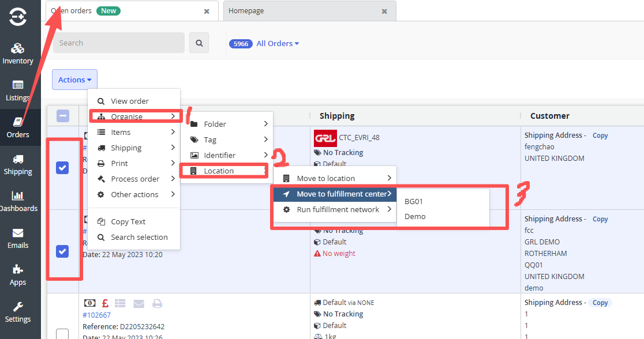Copy the fengchao shipping address
The width and height of the screenshot is (644, 339).
point(600,135)
